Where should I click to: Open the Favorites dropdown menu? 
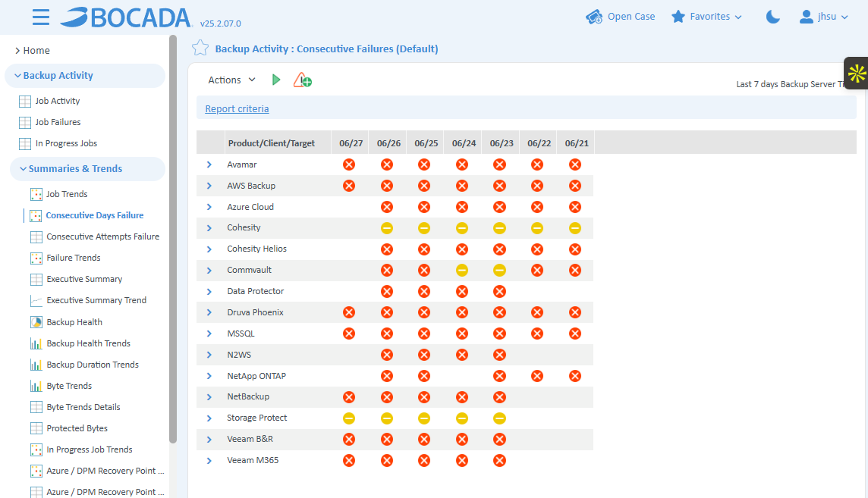tap(706, 17)
